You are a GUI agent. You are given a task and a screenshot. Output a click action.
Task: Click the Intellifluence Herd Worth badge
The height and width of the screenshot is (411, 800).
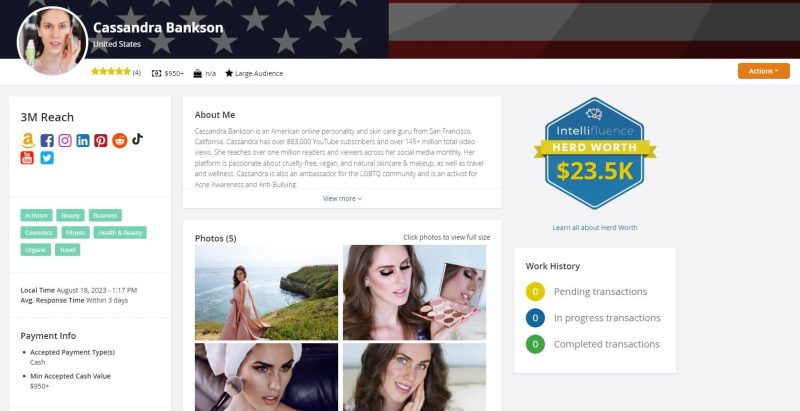[595, 153]
